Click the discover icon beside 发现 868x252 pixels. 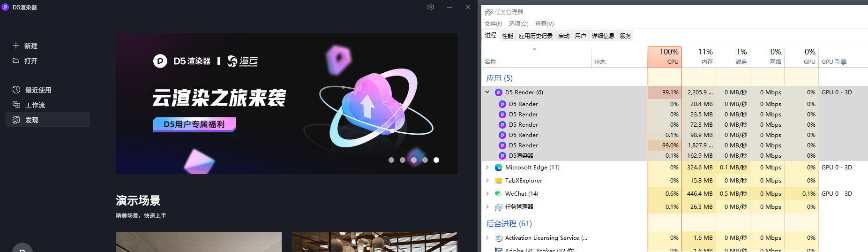pyautogui.click(x=16, y=120)
